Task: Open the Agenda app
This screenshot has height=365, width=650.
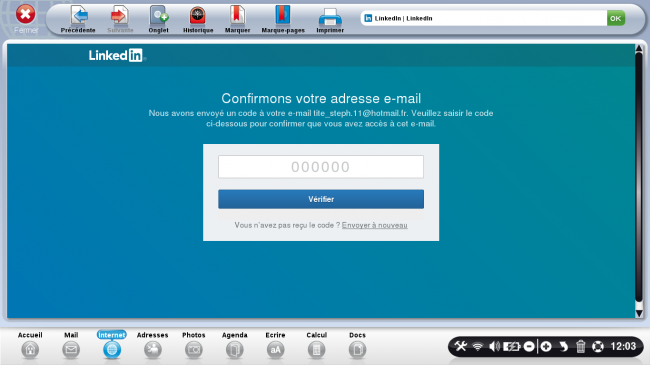Action: pos(235,345)
